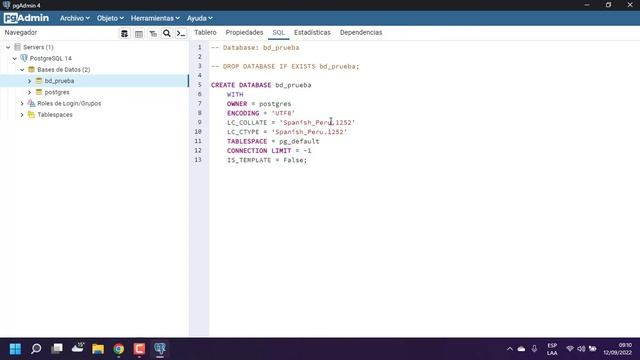Open the volume tray icon
Image resolution: width=640 pixels, height=360 pixels.
click(581, 349)
